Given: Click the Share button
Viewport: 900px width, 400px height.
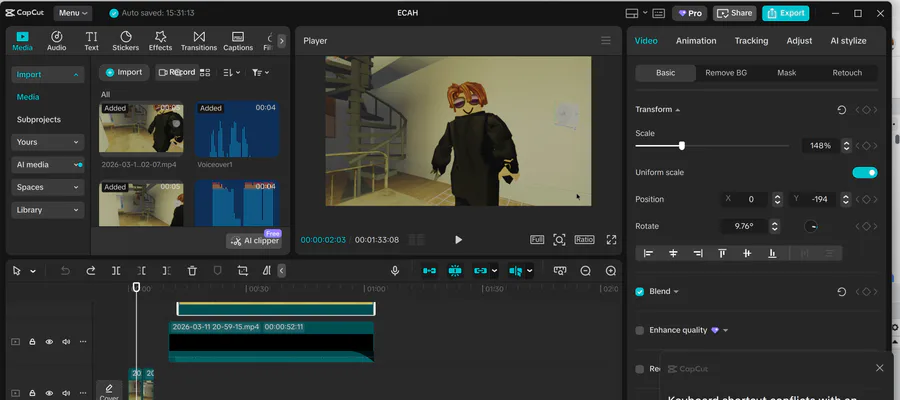Looking at the screenshot, I should click(734, 13).
